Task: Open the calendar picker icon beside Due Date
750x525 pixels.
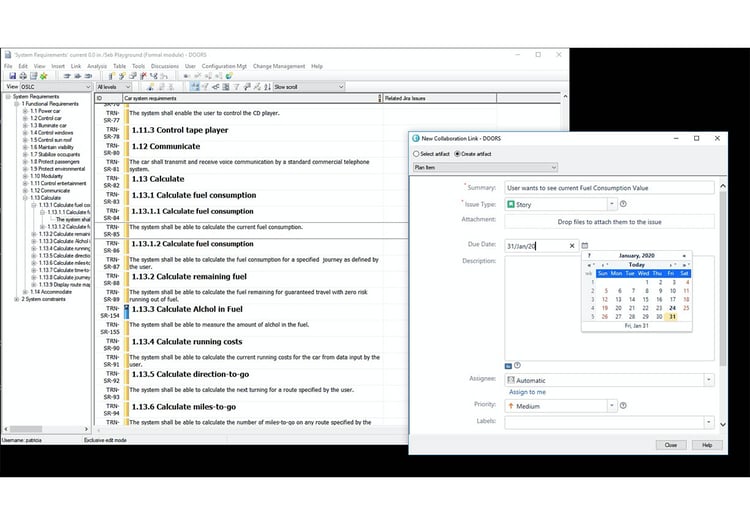Action: [x=585, y=246]
